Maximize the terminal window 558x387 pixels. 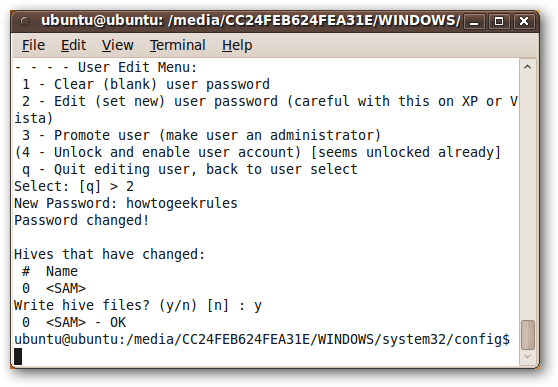pos(499,22)
